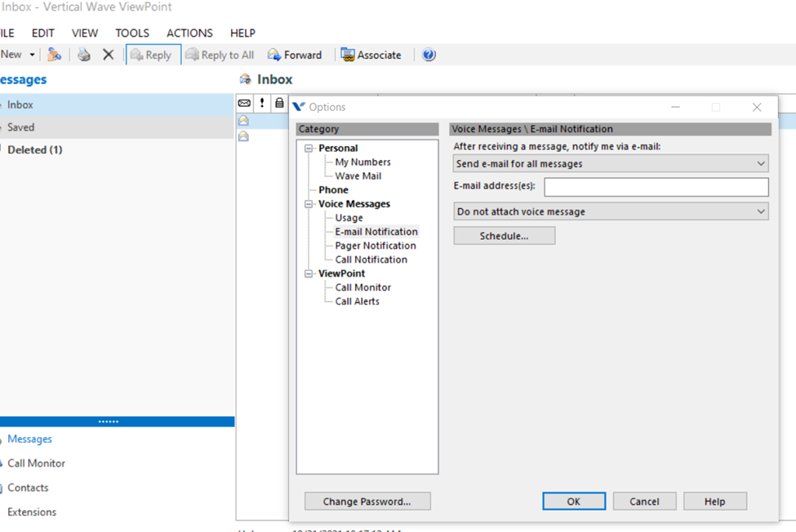Select Pager Notification in the category tree

pos(376,246)
